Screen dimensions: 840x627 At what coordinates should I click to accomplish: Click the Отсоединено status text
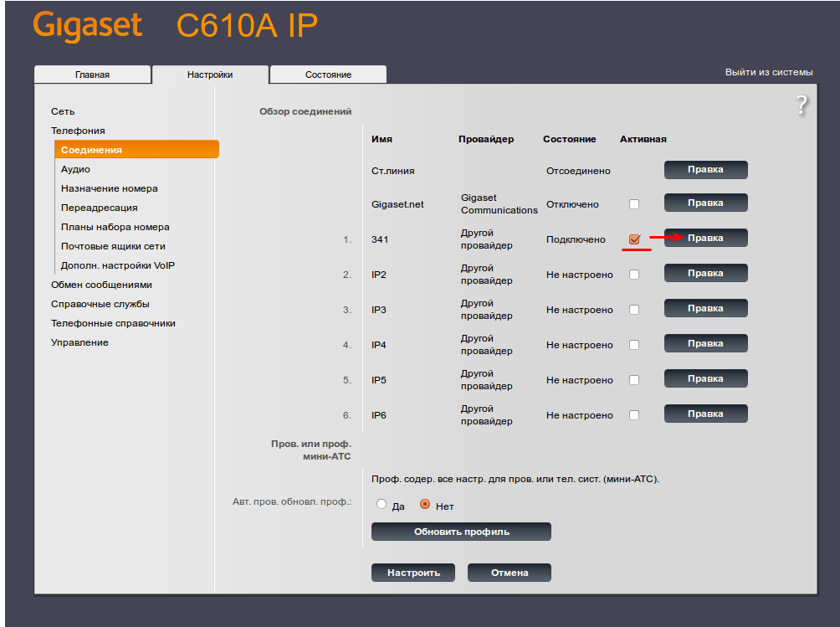point(578,171)
